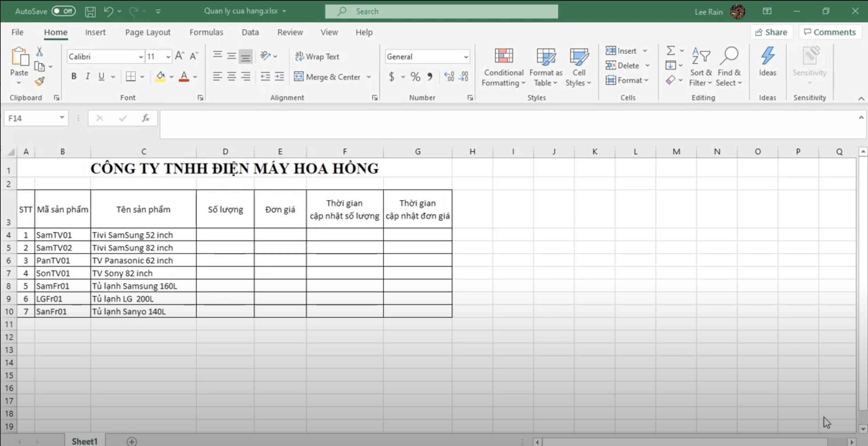Viewport: 868px width, 446px height.
Task: Open the Merge & Center dropdown arrow
Action: click(x=369, y=77)
